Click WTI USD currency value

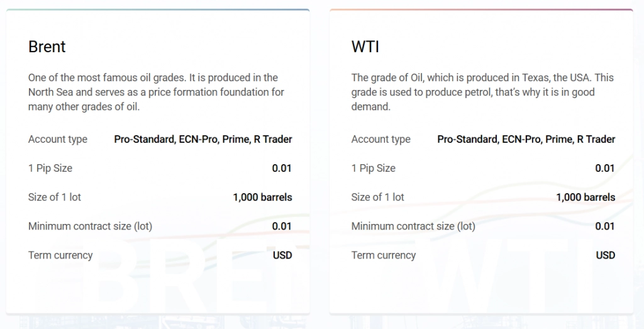tap(606, 255)
